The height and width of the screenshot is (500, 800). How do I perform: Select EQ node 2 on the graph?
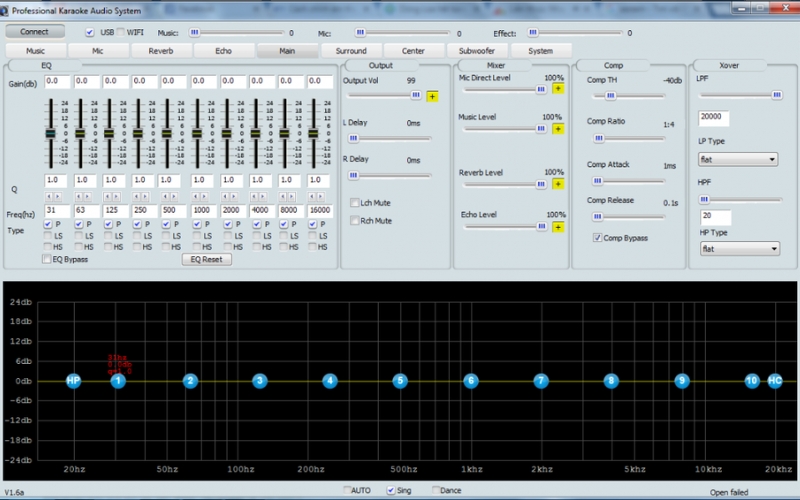click(190, 381)
